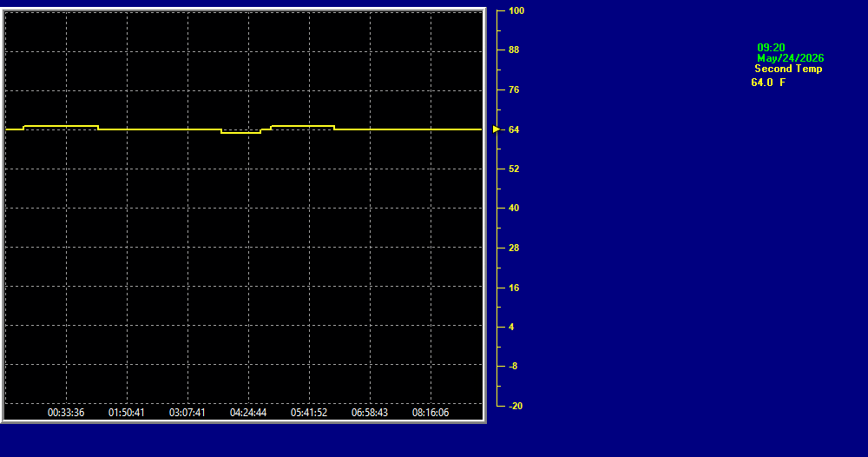Click the 08:16:06 time axis label

click(x=431, y=413)
